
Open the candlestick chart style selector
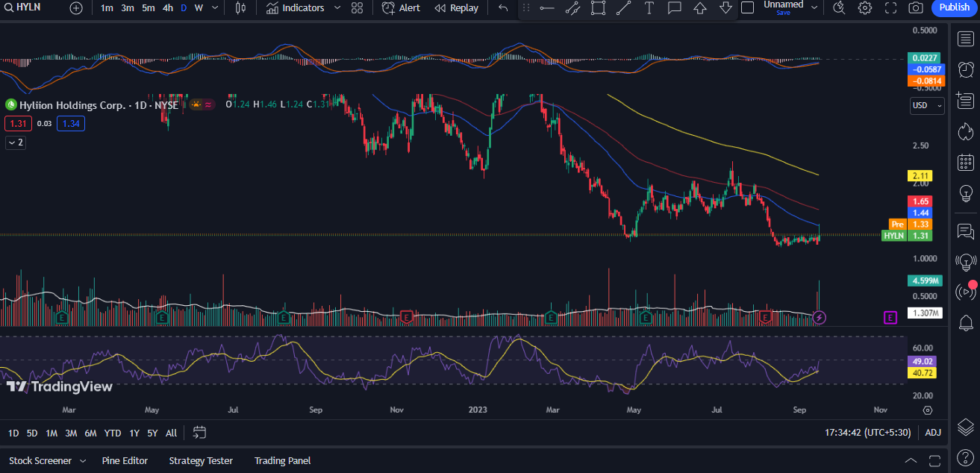click(240, 7)
